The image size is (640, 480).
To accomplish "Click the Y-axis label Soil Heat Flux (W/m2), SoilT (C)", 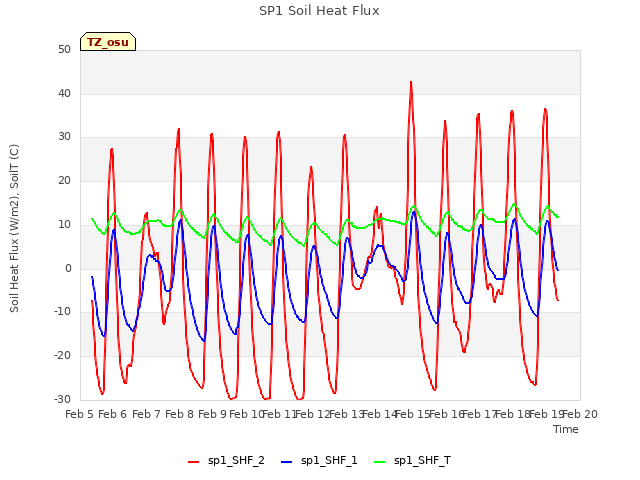I will point(14,228).
